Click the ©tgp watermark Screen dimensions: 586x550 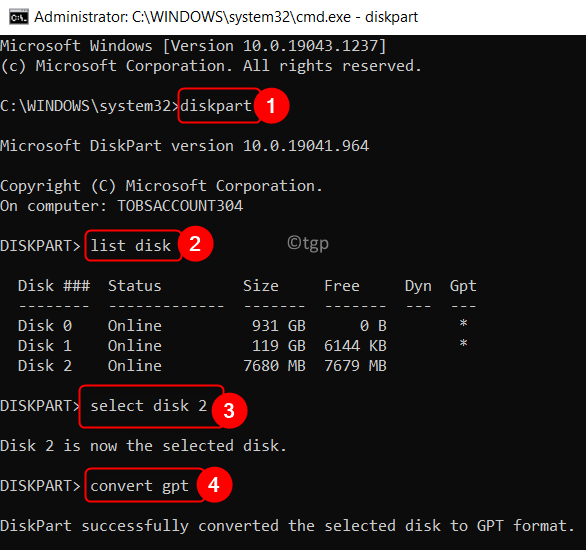click(x=308, y=243)
